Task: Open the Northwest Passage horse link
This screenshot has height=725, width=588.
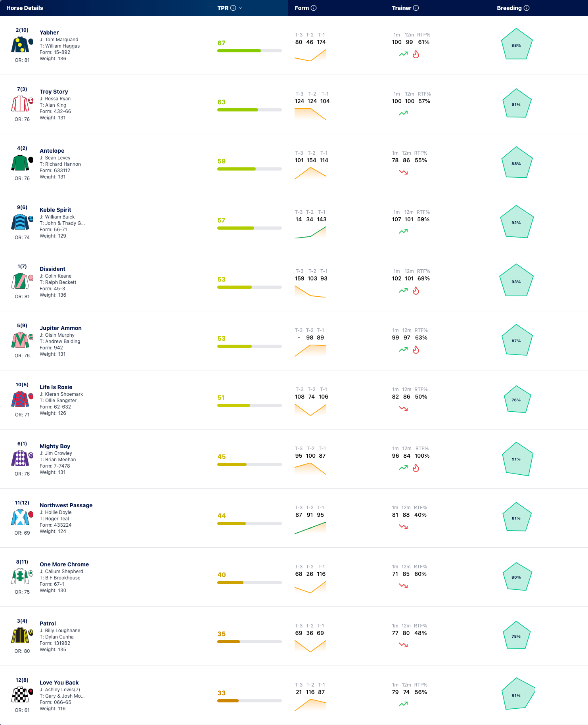Action: point(66,505)
